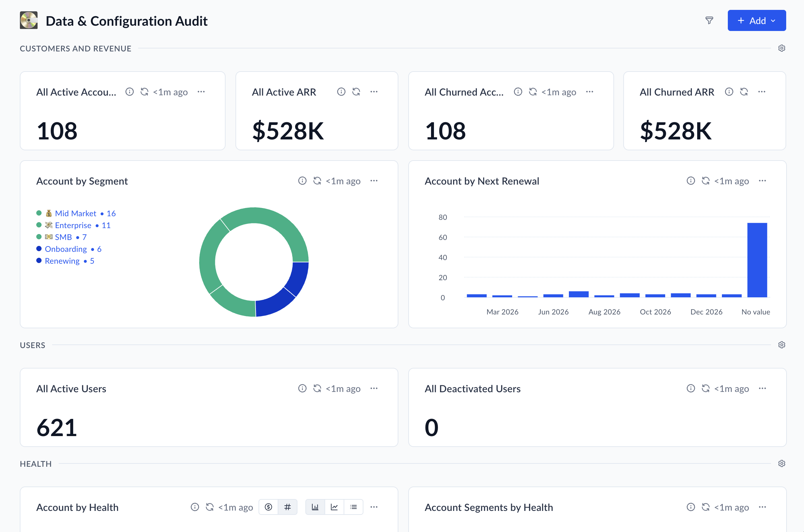
Task: Refresh the Account by Segment widget
Action: [x=317, y=181]
